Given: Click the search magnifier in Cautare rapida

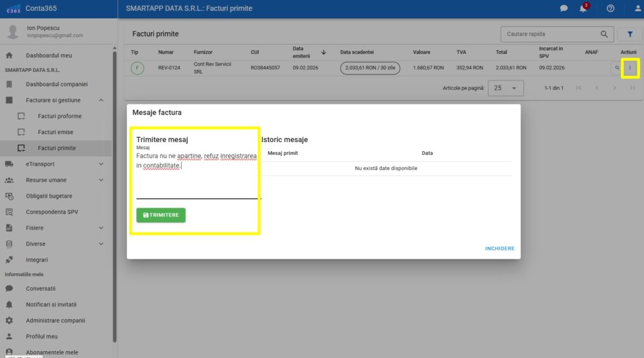Looking at the screenshot, I should (604, 34).
